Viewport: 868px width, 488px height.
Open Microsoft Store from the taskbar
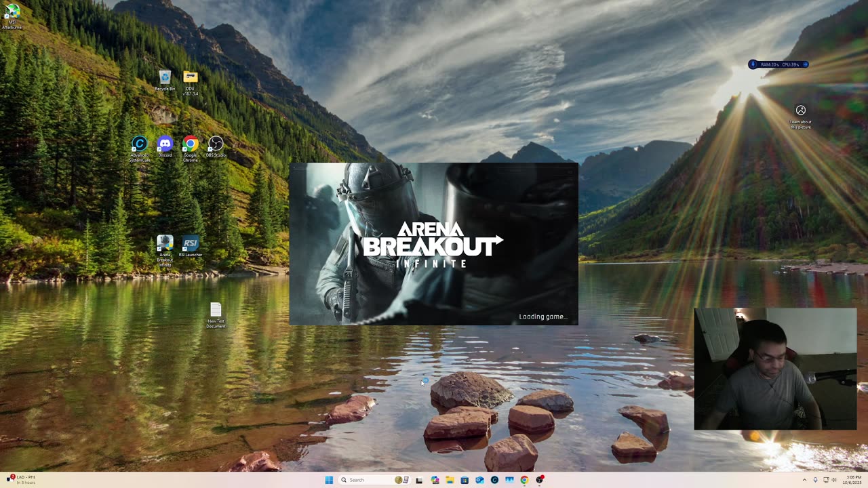[x=465, y=480]
